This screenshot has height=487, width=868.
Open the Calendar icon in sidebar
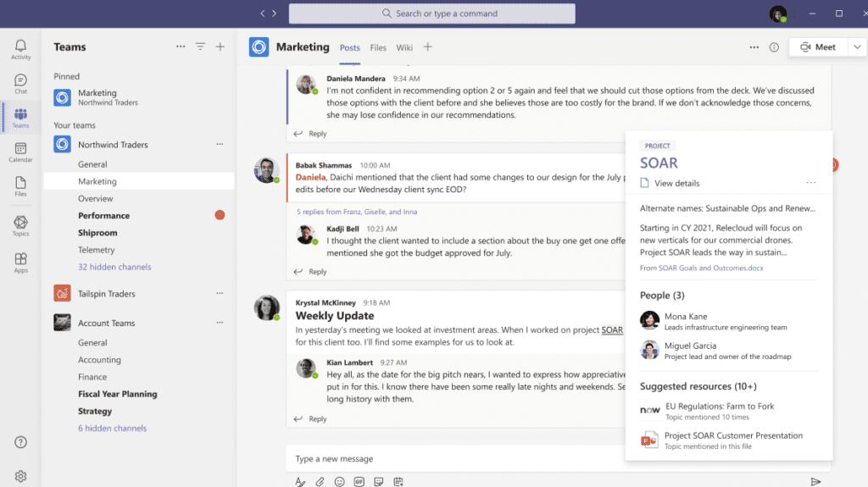[20, 152]
